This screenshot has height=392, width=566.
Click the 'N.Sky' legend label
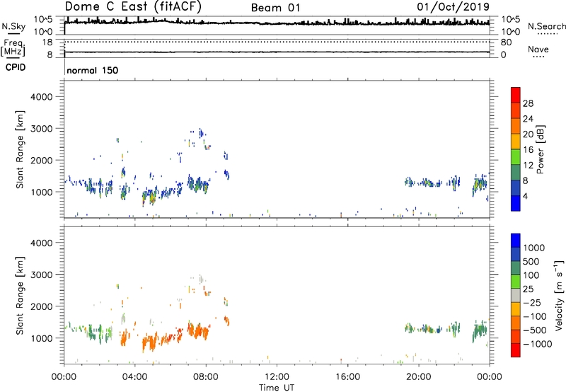[13, 26]
